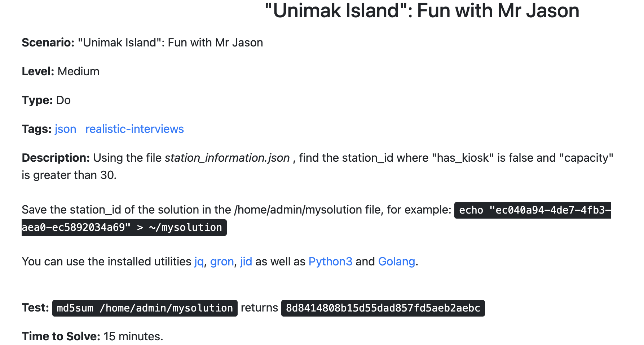The image size is (644, 345).
Task: Click the page title "Unimak Island": Fun with Mr Jason
Action: tap(422, 10)
